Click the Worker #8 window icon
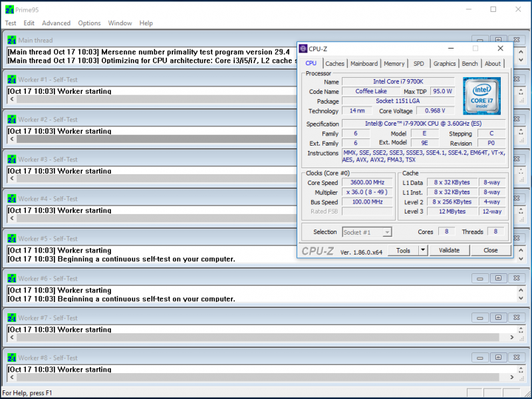The height and width of the screenshot is (399, 532). 11,358
